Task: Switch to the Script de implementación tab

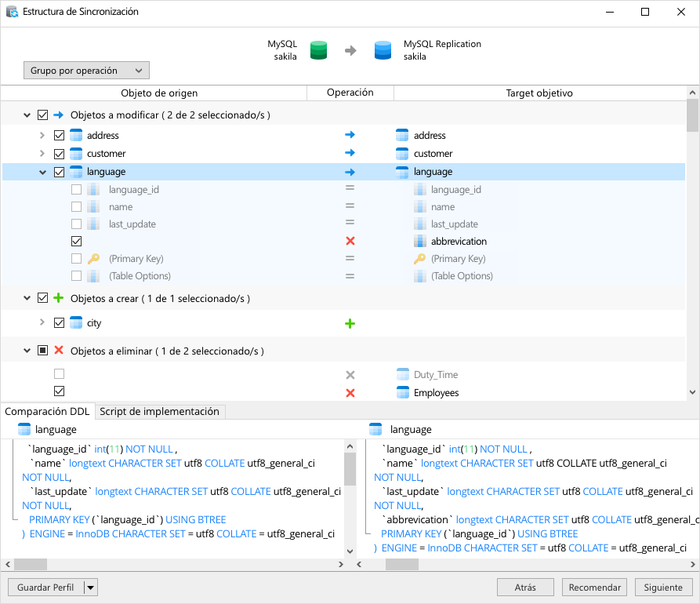Action: (159, 411)
